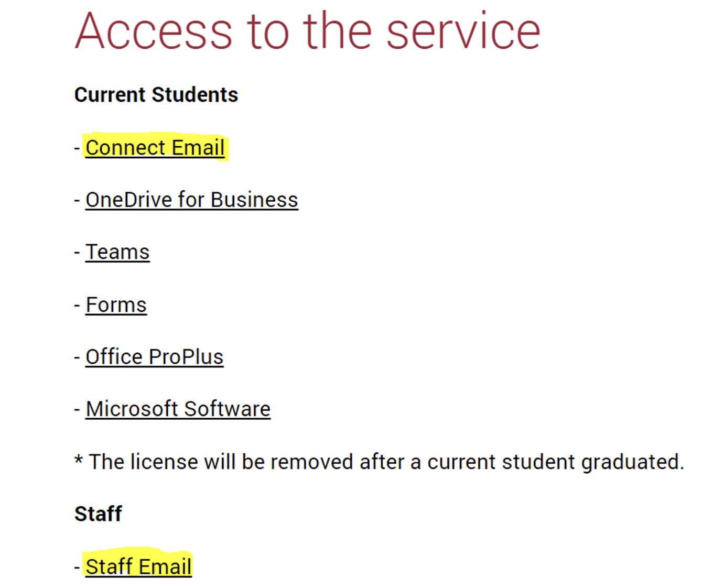Viewport: 713px width, 588px height.
Task: Click the dash bullet before Staff Email
Action: pyautogui.click(x=77, y=567)
